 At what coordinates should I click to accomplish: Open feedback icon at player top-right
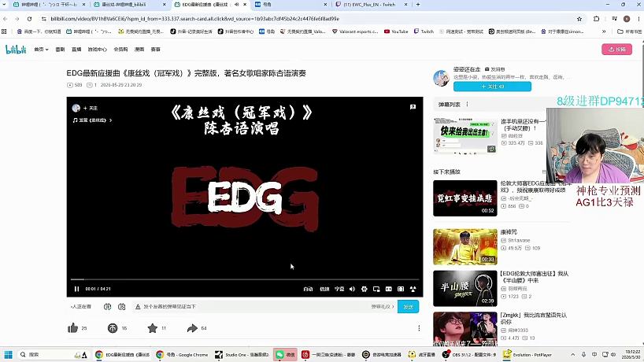click(x=413, y=107)
